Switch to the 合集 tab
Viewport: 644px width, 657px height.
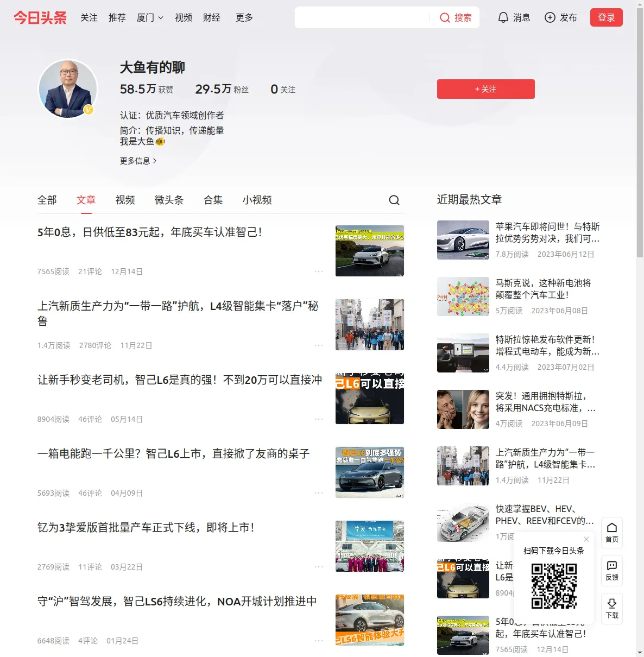click(x=213, y=200)
